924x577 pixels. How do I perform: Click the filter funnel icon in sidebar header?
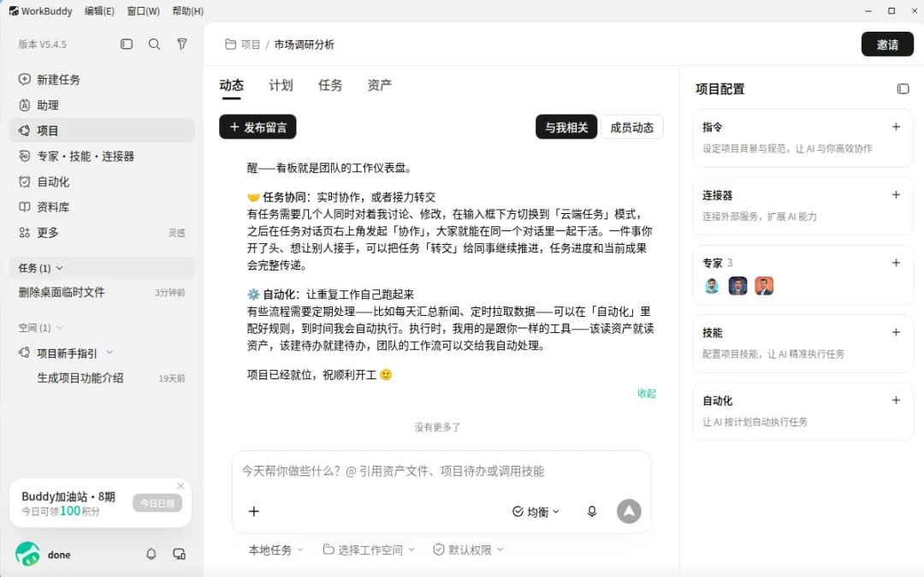click(x=182, y=45)
